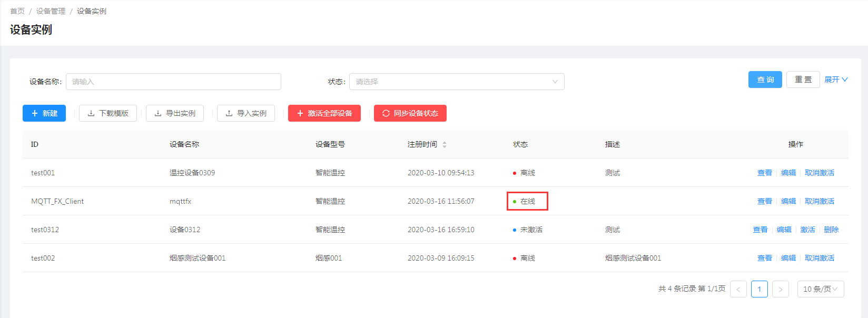
Task: Click the 重置 reset button
Action: point(803,79)
